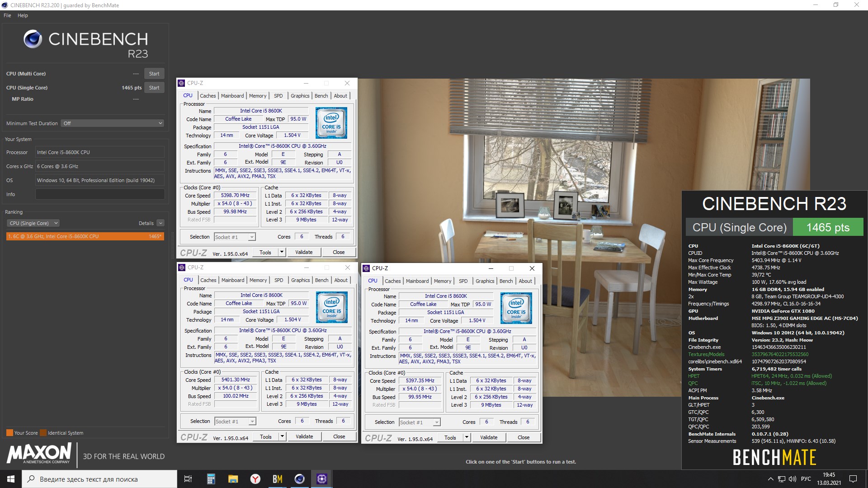Click the Maxon logo at bottom left
Viewport: 868px width, 488px height.
(39, 453)
